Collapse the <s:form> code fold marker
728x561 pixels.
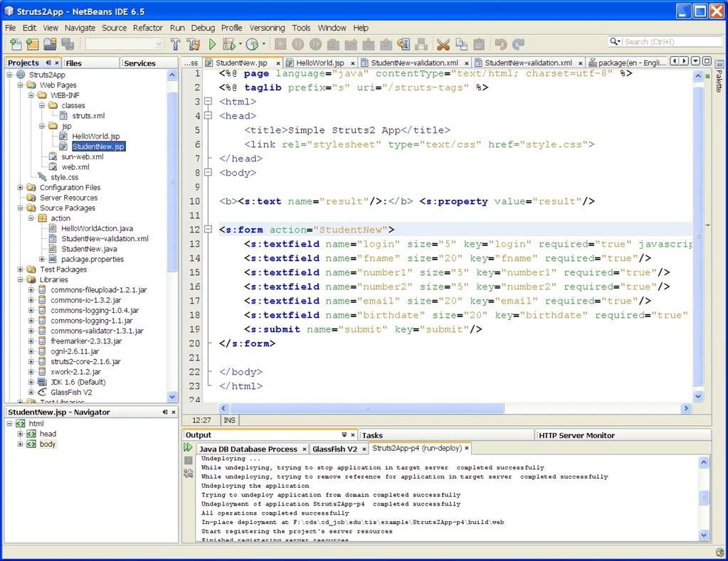coord(208,229)
